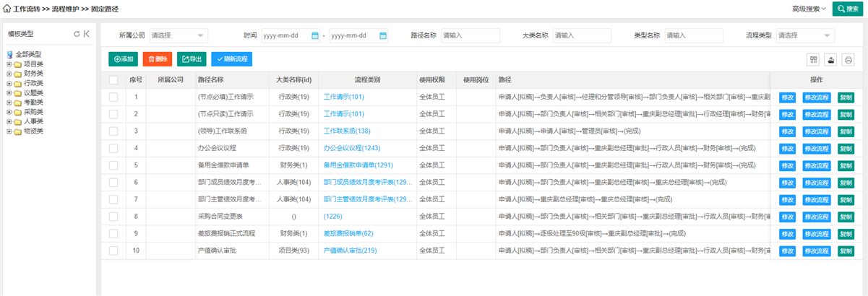
Task: Click the 类型名称 input field
Action: click(x=694, y=35)
